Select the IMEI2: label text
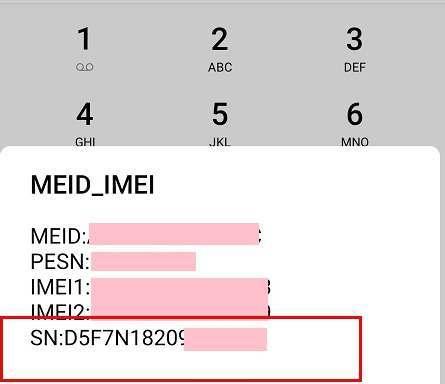 (x=60, y=311)
